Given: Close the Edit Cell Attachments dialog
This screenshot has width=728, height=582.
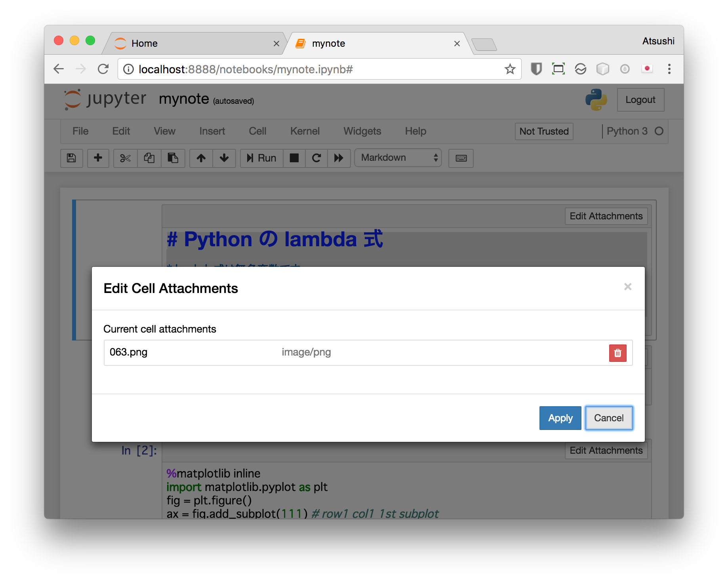Looking at the screenshot, I should [627, 287].
